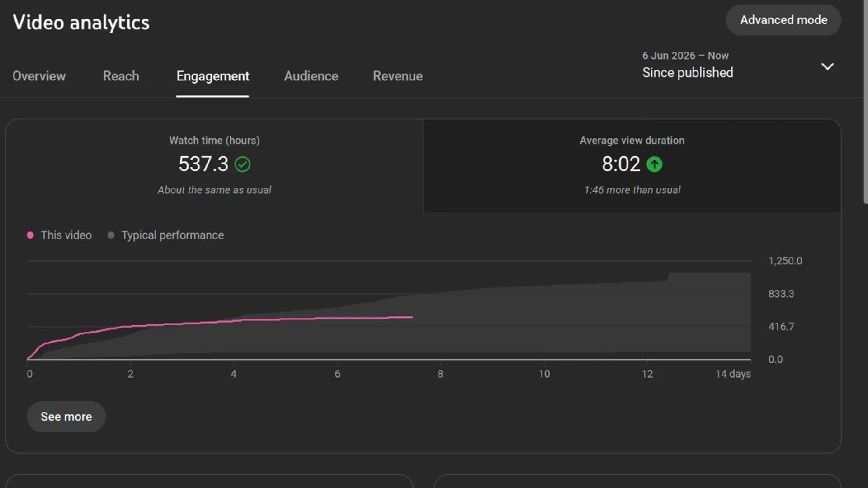
Task: Click the See more button
Action: [x=66, y=417]
